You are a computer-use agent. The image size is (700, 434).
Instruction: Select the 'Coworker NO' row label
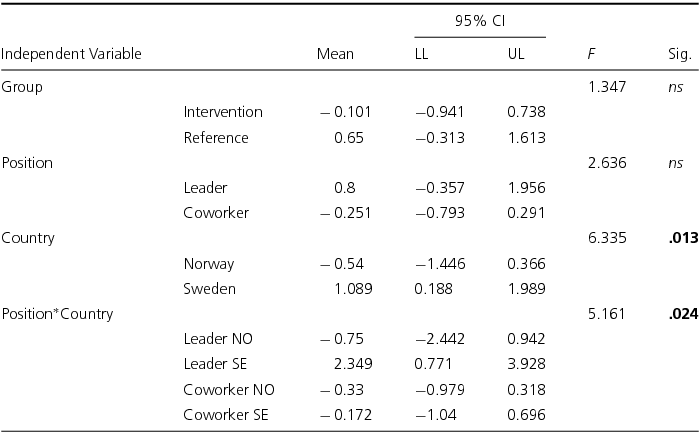pyautogui.click(x=229, y=389)
